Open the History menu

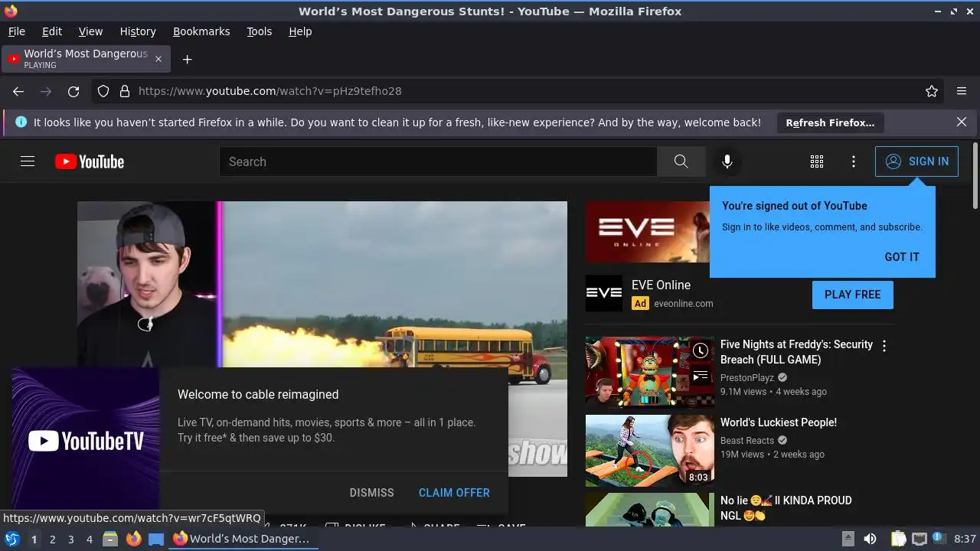pos(138,31)
